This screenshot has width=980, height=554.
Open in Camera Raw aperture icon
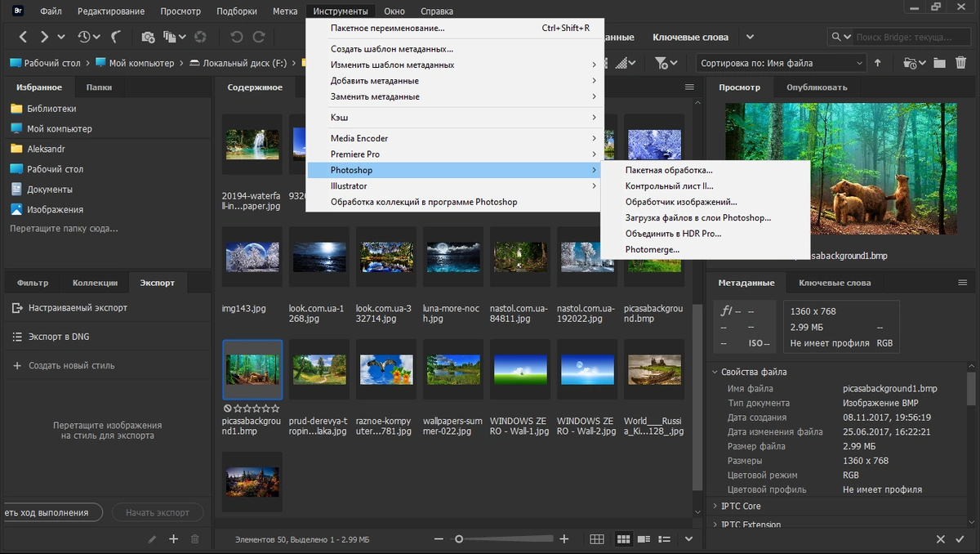tap(200, 37)
